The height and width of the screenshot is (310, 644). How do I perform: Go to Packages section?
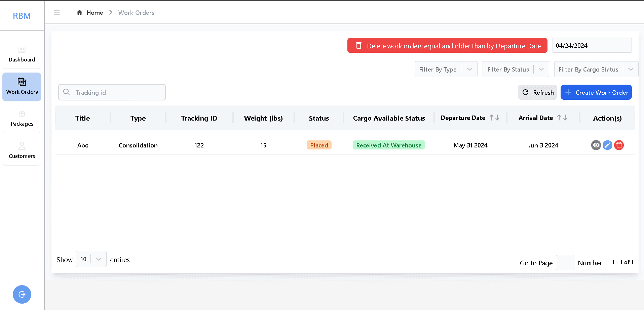coord(22,119)
